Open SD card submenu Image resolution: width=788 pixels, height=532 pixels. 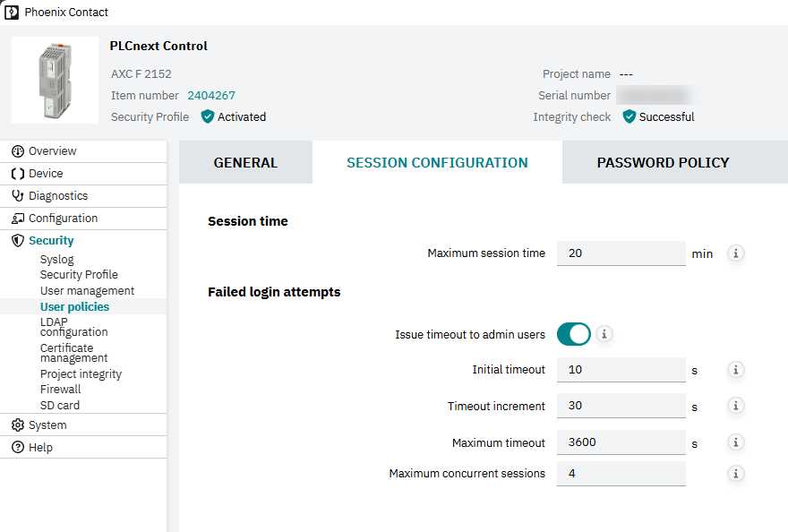click(60, 406)
